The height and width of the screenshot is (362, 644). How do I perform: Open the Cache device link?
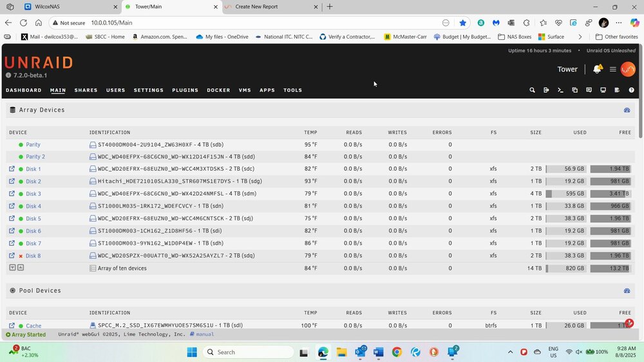click(33, 326)
